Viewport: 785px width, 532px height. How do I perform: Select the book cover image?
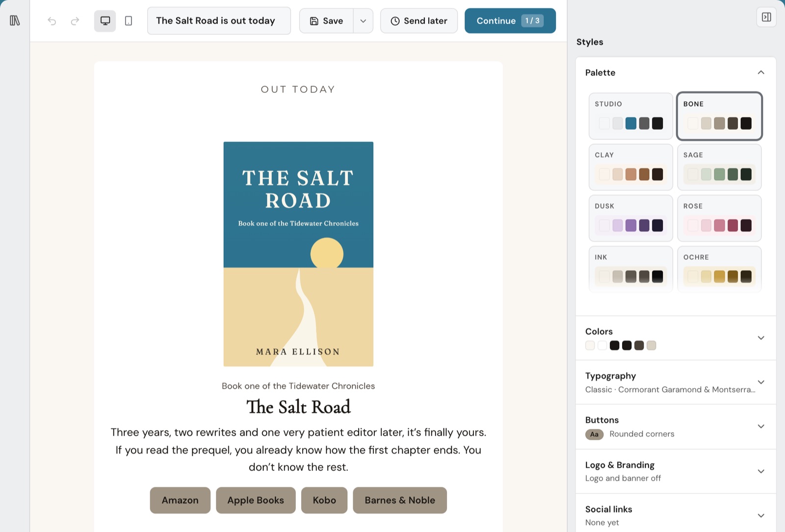298,254
